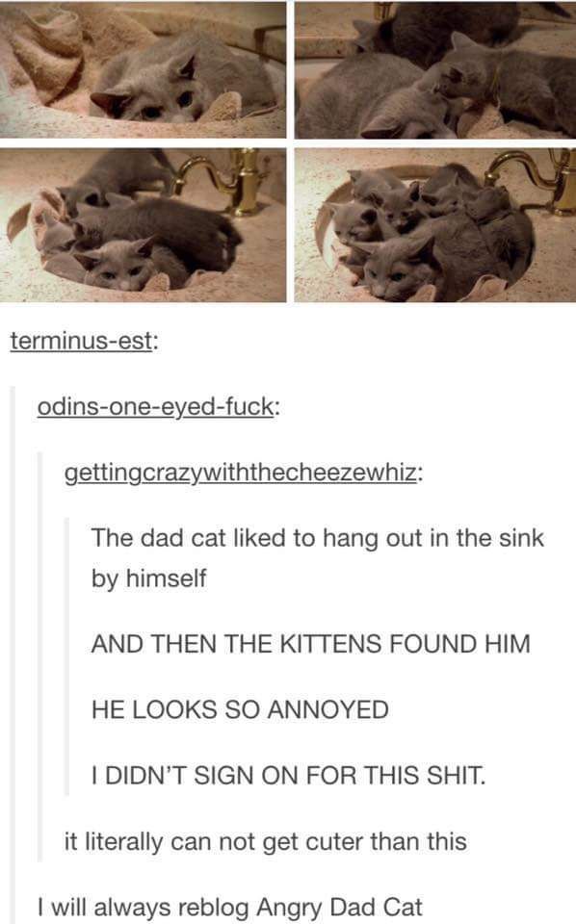The image size is (576, 924).
Task: Click the outermost quote bar below terminus-est
Action: [13, 655]
